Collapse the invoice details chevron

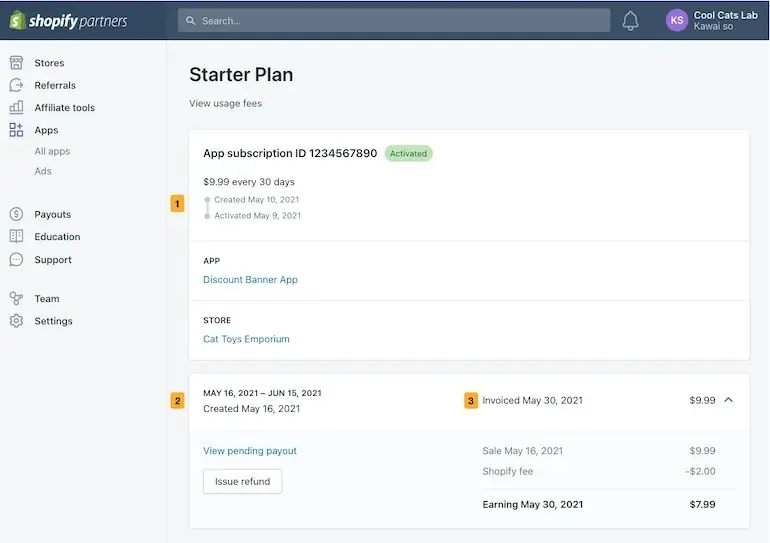[x=728, y=400]
